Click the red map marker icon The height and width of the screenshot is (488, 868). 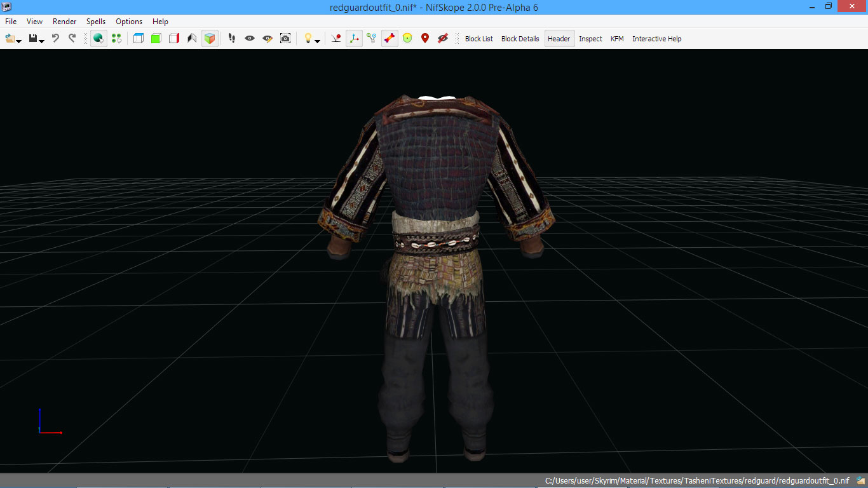click(x=425, y=39)
